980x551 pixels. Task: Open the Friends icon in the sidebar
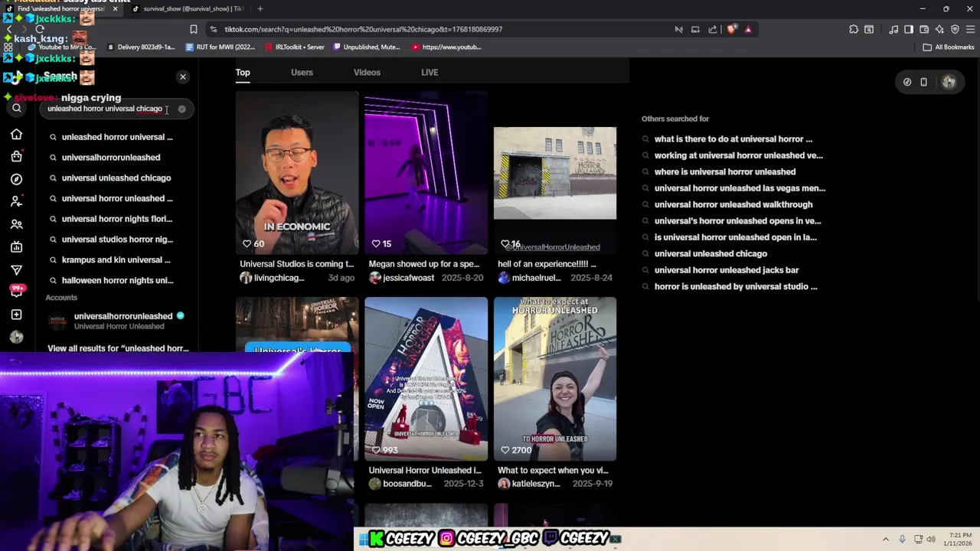click(x=16, y=224)
